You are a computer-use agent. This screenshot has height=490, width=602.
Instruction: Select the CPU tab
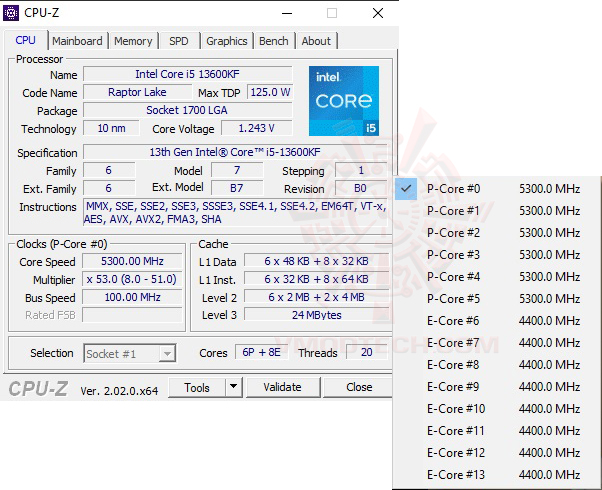[25, 40]
